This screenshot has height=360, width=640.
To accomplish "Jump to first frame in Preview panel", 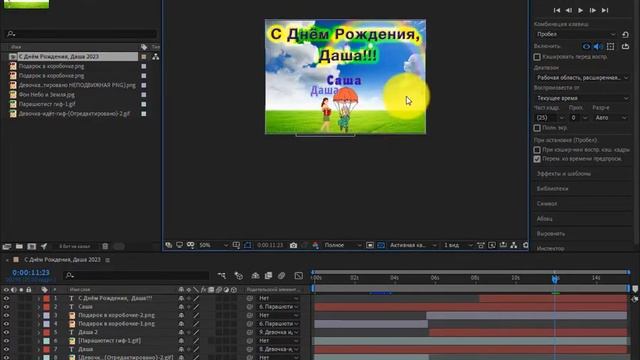I will (x=557, y=10).
